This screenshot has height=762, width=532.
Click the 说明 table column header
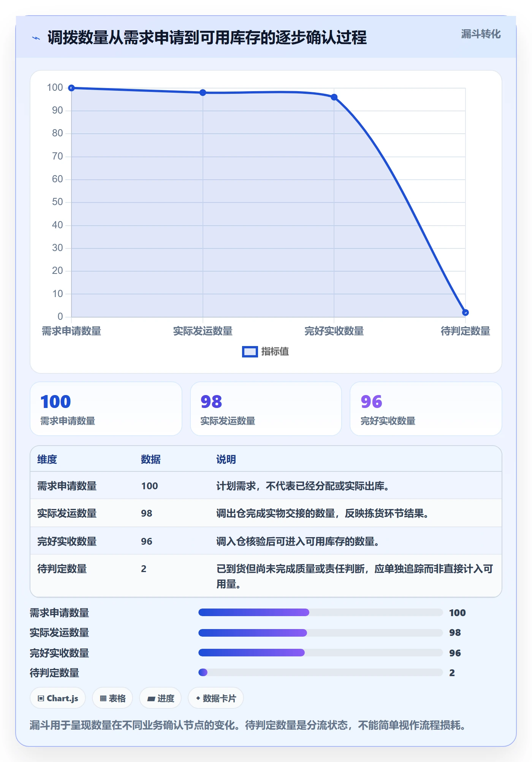coord(226,459)
